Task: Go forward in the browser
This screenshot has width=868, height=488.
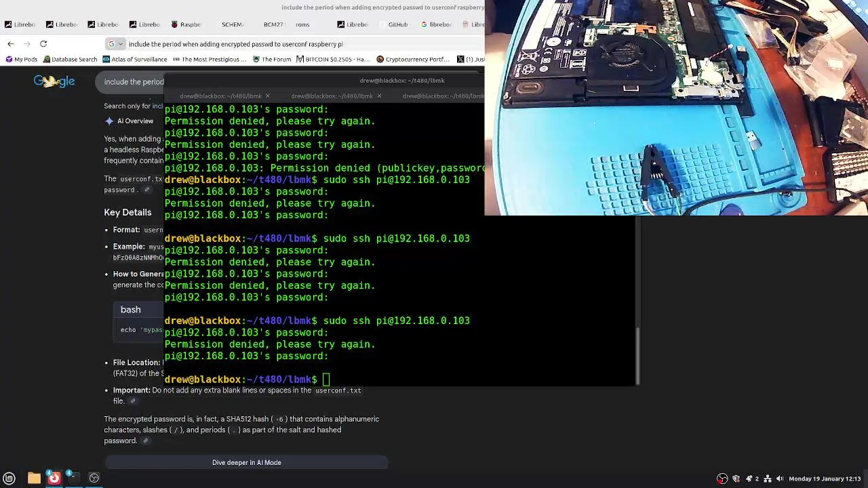Action: tap(27, 44)
